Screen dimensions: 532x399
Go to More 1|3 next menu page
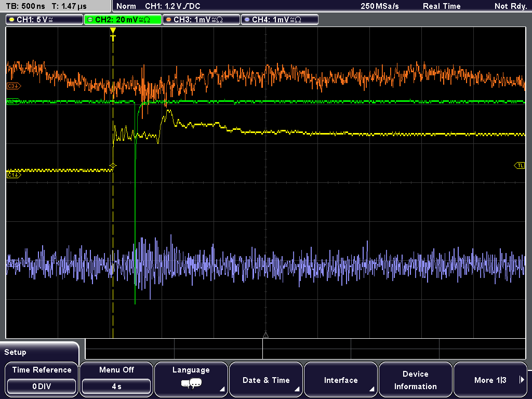coord(490,379)
